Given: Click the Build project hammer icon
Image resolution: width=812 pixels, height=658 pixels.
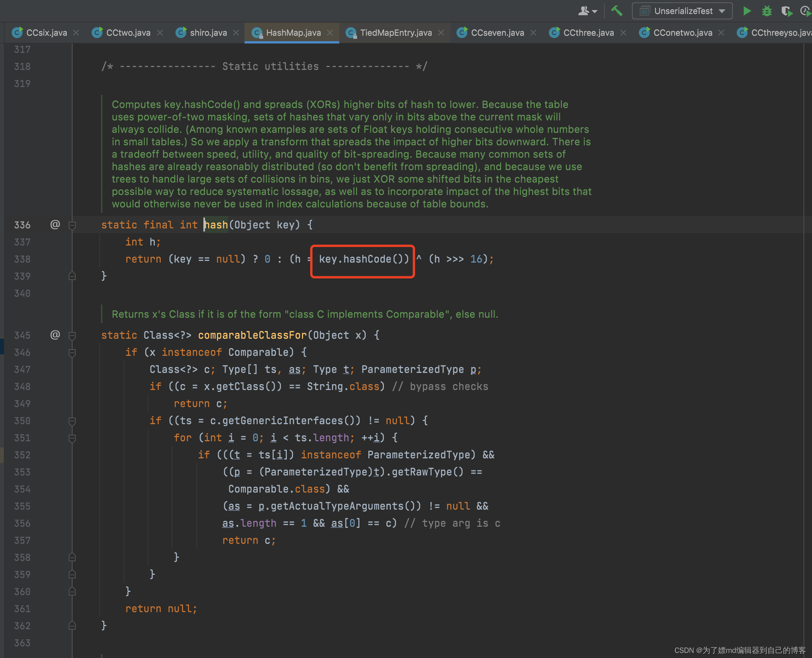Looking at the screenshot, I should point(617,11).
